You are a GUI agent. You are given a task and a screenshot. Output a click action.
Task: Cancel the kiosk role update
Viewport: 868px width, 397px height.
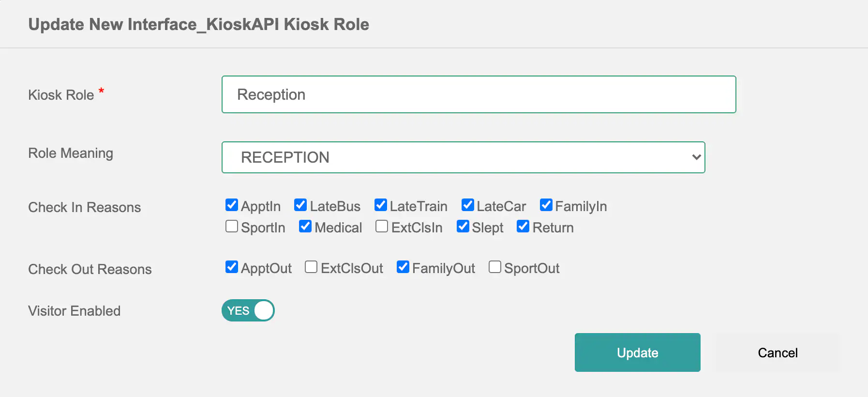778,352
